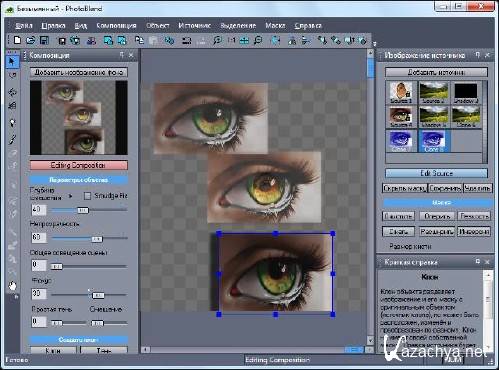The height and width of the screenshot is (370, 499).
Task: Click the Сохранить button in source panel
Action: point(445,188)
